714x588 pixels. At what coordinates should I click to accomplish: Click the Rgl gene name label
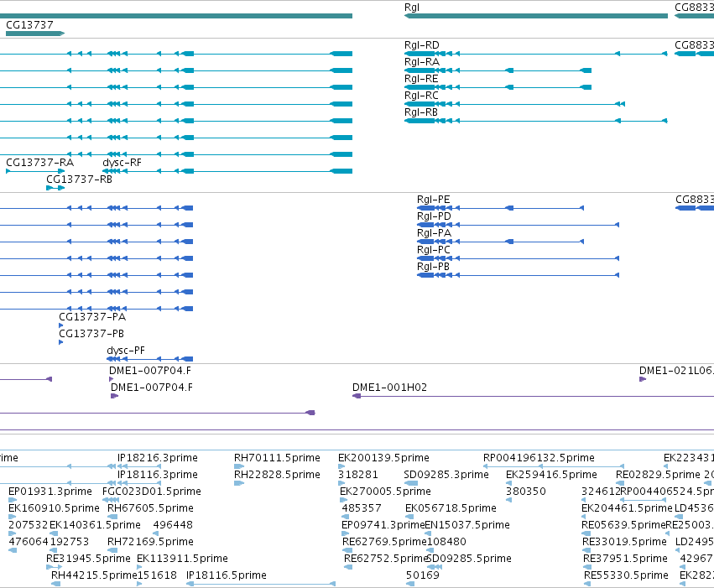412,8
